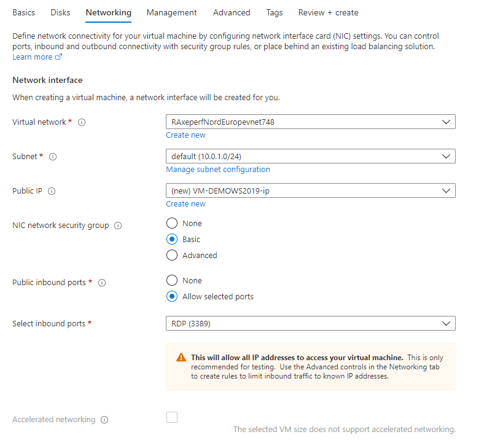The width and height of the screenshot is (495, 448).
Task: Expand the Virtual network dropdown
Action: [310, 122]
